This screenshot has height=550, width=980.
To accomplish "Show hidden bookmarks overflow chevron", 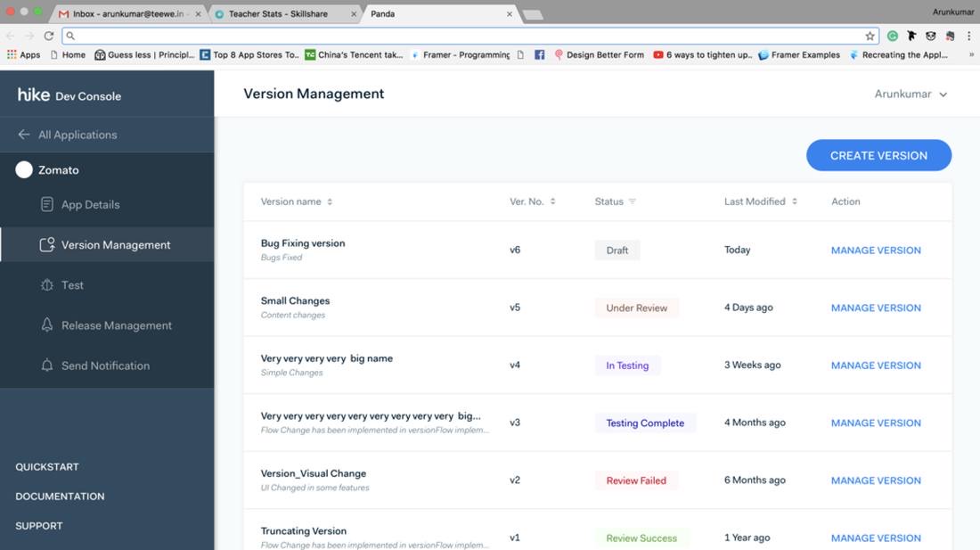I will [971, 55].
